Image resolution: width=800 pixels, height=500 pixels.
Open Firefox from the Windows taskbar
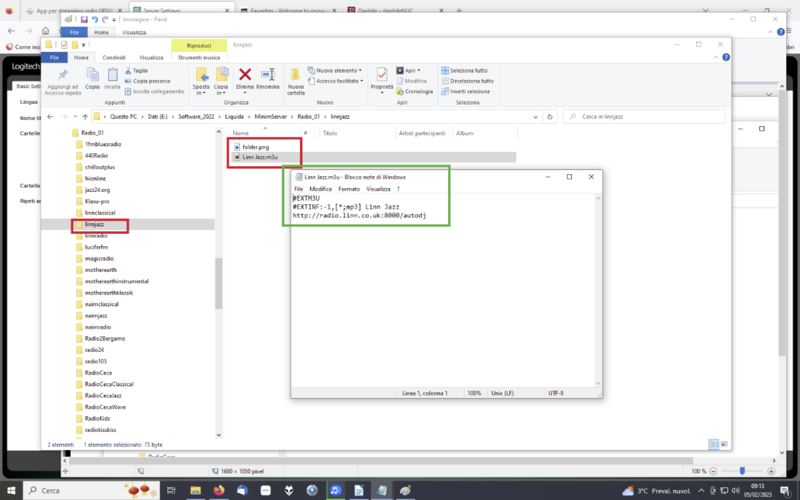pyautogui.click(x=219, y=490)
